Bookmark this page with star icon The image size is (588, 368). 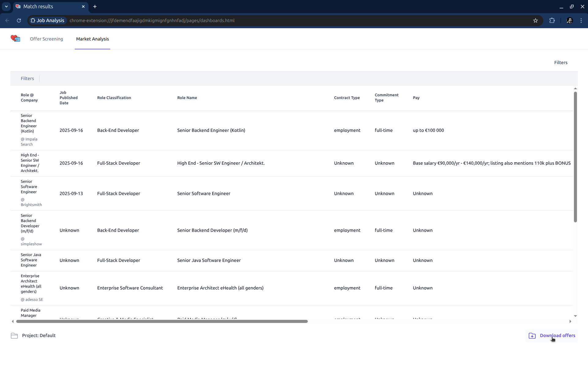pos(535,21)
